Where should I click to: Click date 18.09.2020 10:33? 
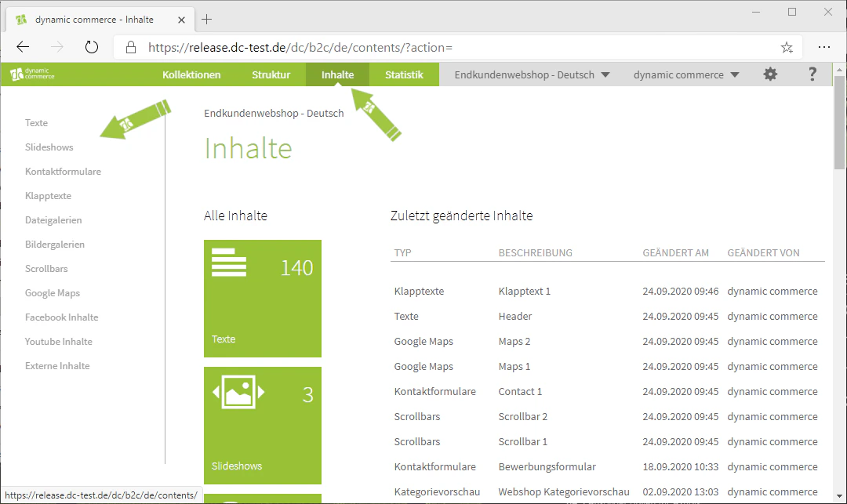coord(681,466)
